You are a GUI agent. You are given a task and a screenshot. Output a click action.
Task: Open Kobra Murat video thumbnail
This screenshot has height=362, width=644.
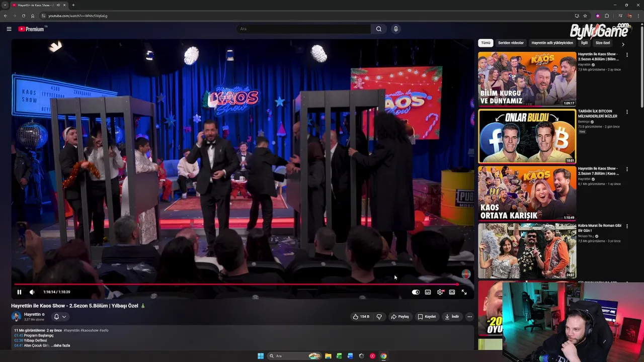(x=527, y=251)
